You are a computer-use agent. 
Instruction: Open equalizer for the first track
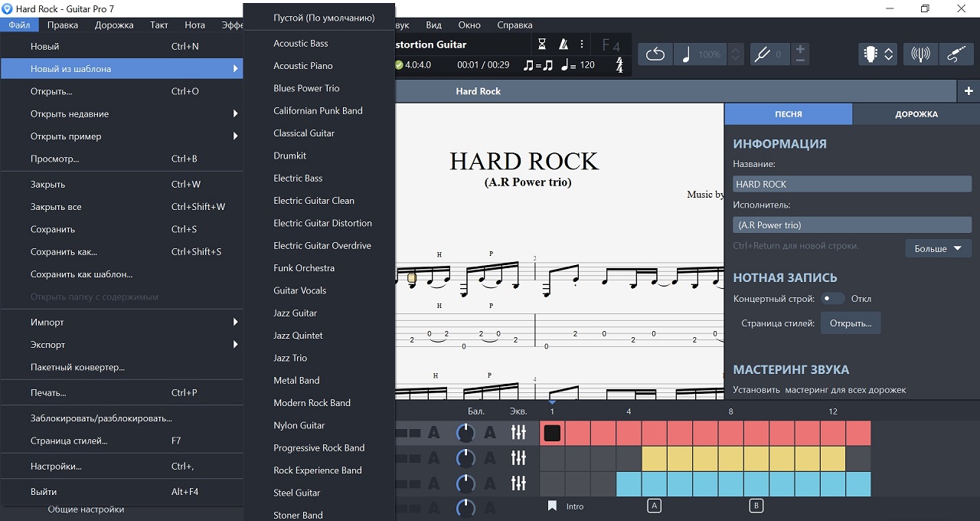[x=518, y=433]
